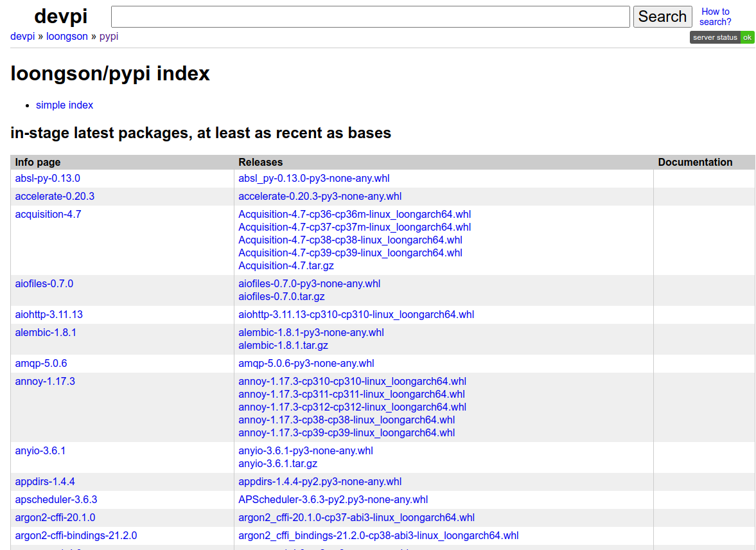Download annoy-1.17.3 cp311 loongarch64 wheel
Screen dimensions: 756x550
tap(351, 394)
